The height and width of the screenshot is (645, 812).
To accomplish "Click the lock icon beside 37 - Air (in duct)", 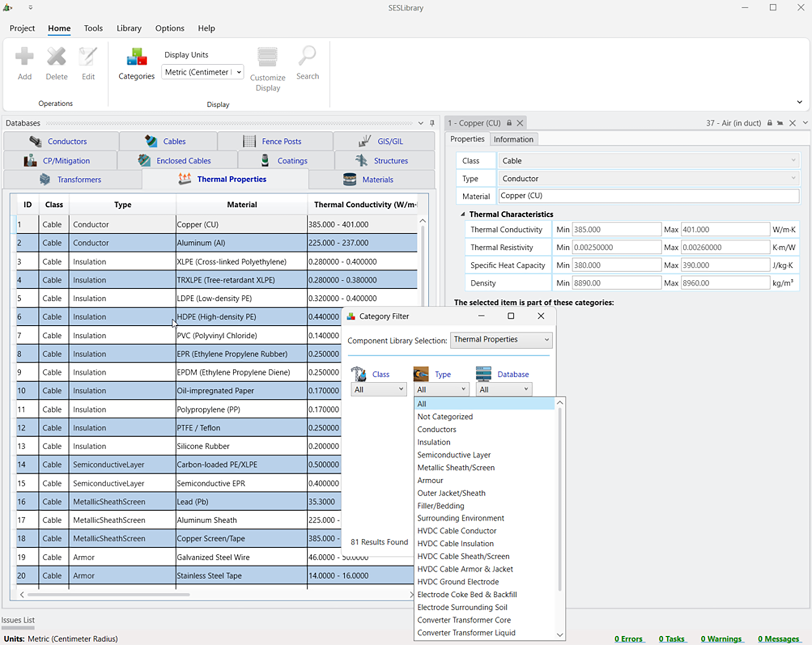I will coord(770,123).
